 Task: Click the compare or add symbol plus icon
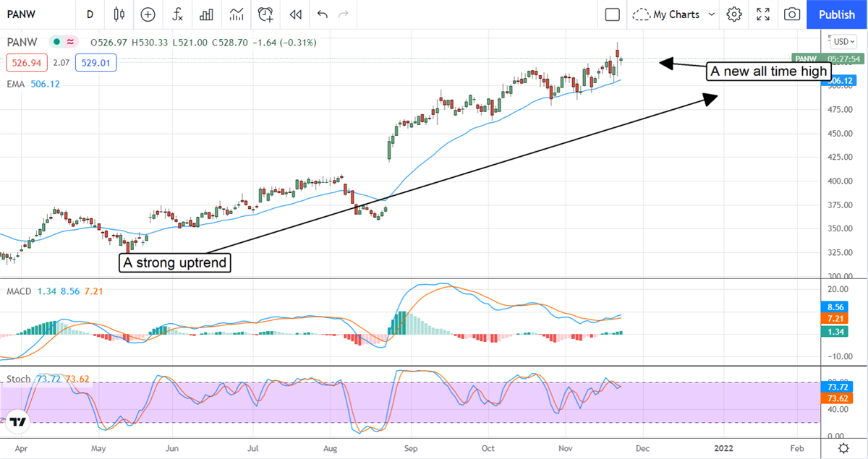click(x=148, y=14)
